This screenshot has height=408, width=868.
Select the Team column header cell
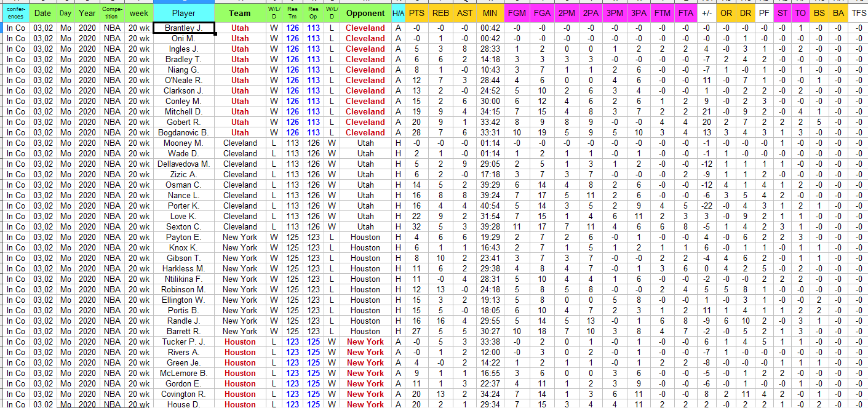coord(239,13)
